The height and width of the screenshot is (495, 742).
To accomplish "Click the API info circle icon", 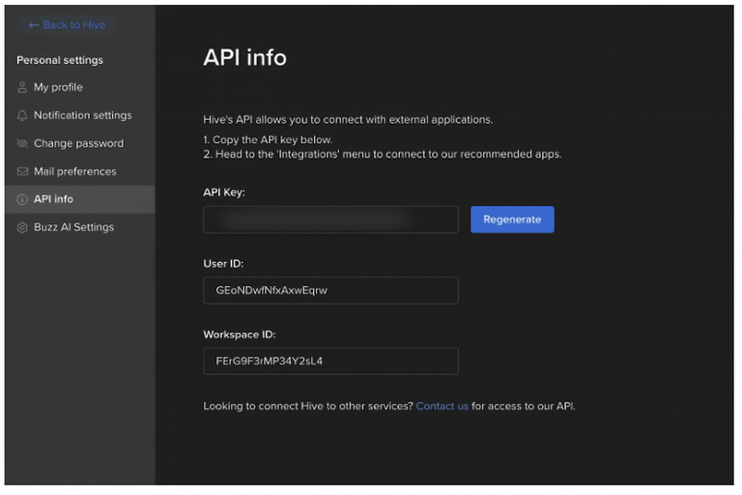I will point(22,199).
